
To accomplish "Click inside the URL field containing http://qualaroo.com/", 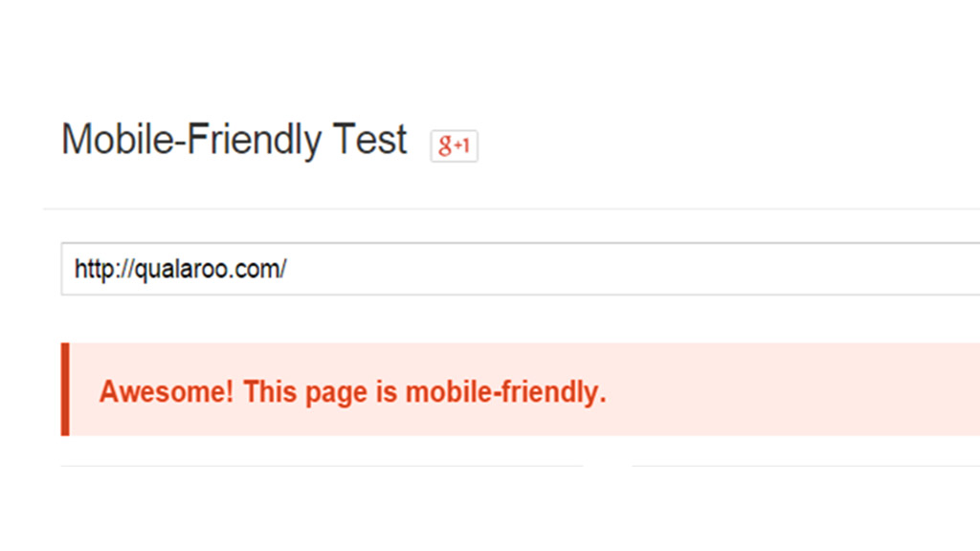I will point(520,269).
